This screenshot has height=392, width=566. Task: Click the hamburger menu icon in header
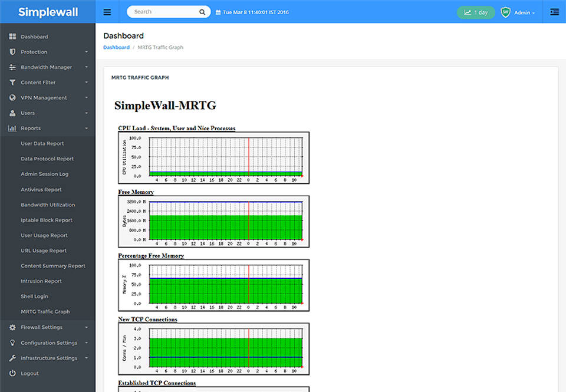click(107, 12)
